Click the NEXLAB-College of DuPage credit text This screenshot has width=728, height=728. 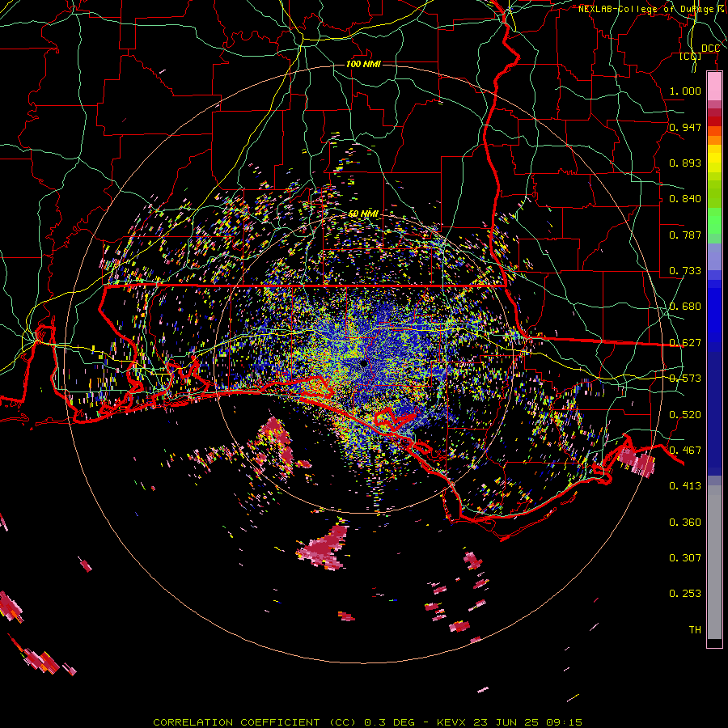coord(653,9)
